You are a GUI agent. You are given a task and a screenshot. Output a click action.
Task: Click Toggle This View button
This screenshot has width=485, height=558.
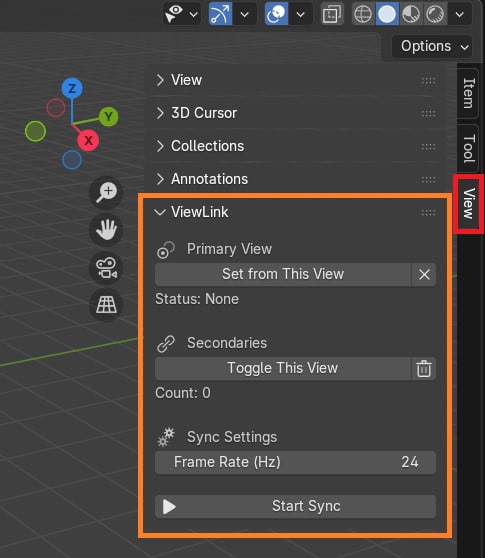point(283,368)
